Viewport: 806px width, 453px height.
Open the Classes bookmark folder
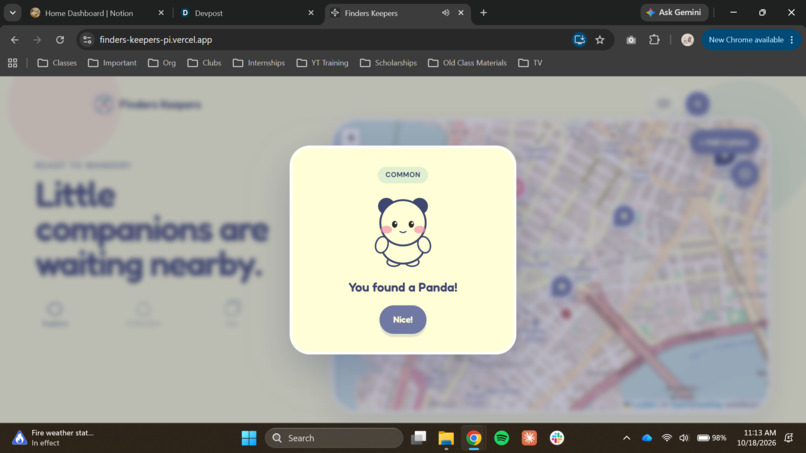tap(57, 63)
